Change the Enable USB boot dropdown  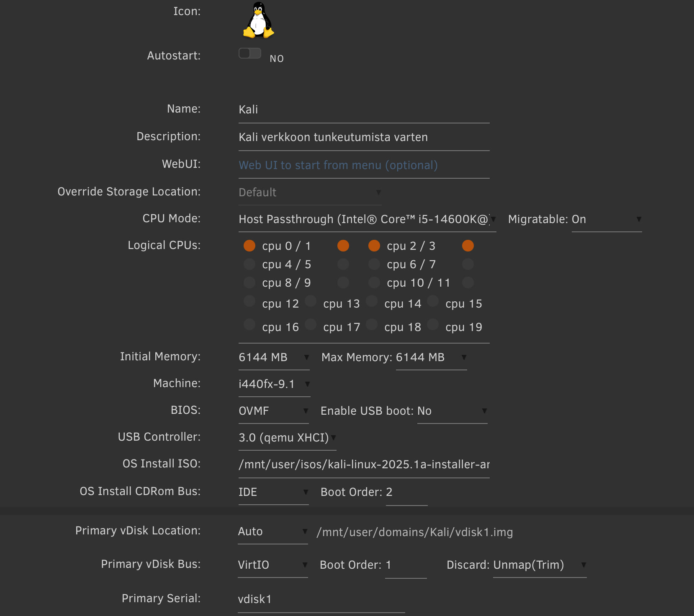tap(452, 411)
